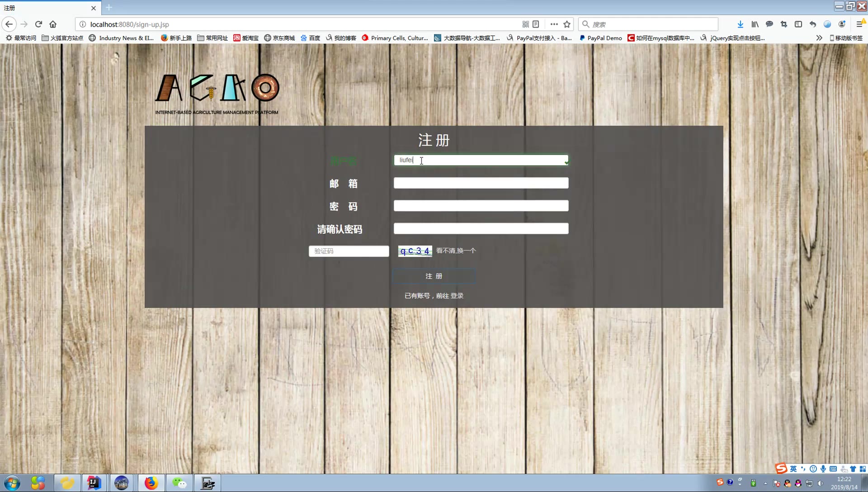Open the volume control in tray
Image resolution: width=868 pixels, height=492 pixels.
coord(820,483)
